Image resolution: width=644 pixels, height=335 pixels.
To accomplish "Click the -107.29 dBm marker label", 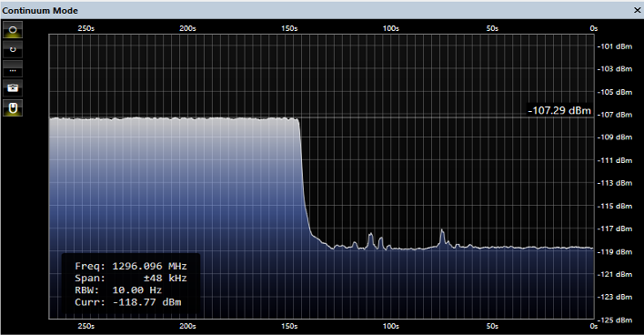I will click(x=559, y=110).
